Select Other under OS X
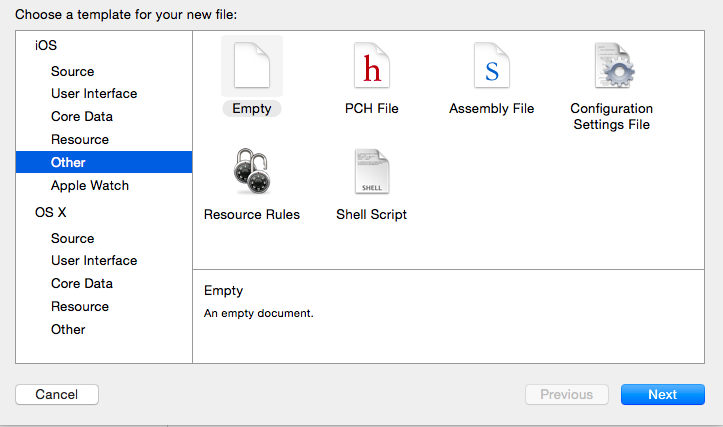 tap(68, 330)
